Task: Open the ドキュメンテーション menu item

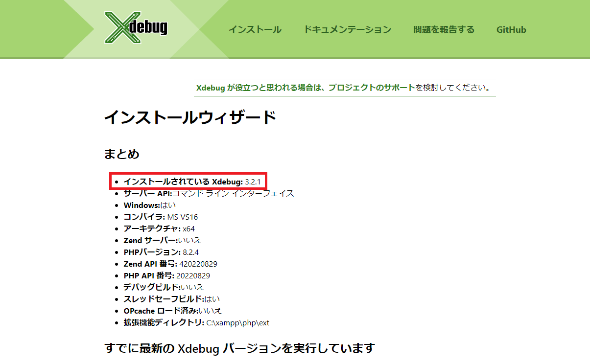Action: [348, 29]
